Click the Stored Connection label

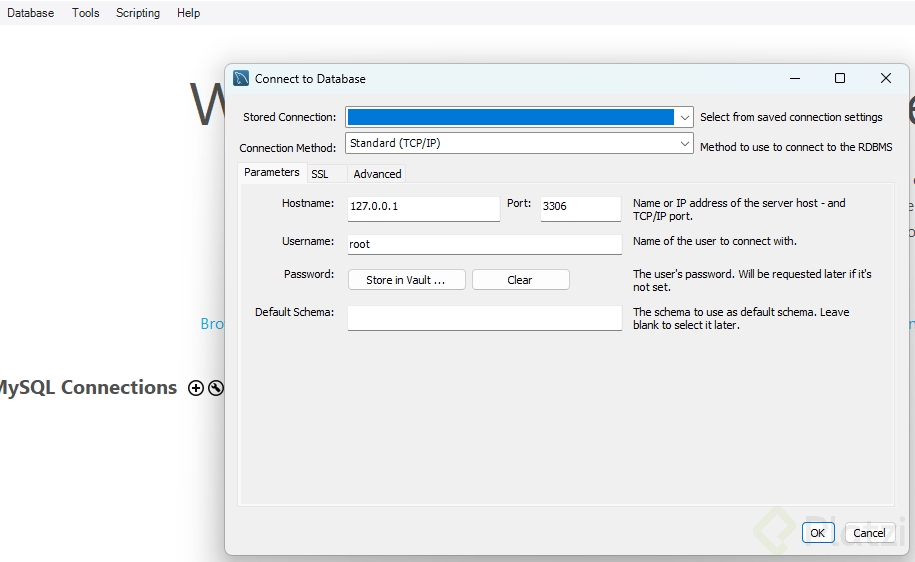coord(289,117)
